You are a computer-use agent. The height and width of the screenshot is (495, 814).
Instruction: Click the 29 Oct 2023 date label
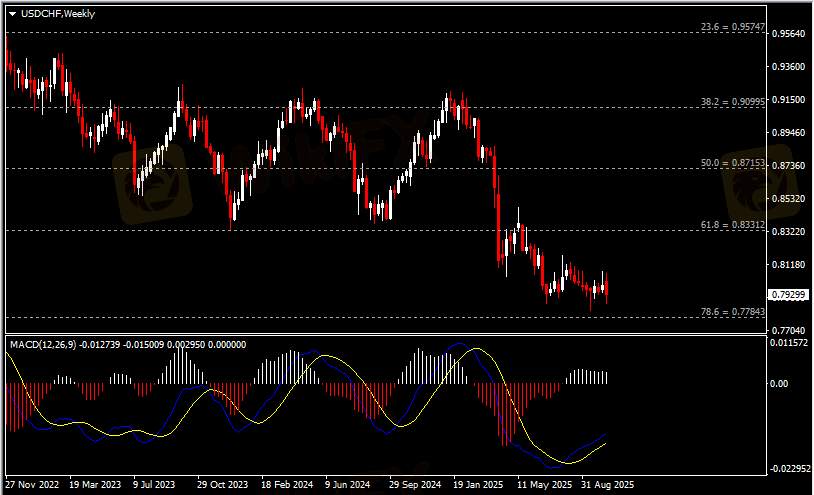(223, 485)
